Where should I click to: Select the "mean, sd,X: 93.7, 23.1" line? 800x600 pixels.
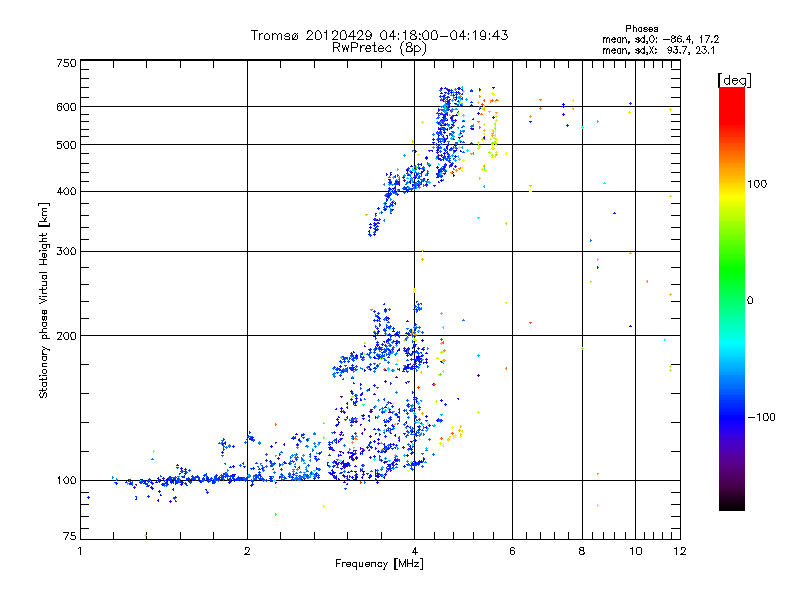pyautogui.click(x=659, y=50)
